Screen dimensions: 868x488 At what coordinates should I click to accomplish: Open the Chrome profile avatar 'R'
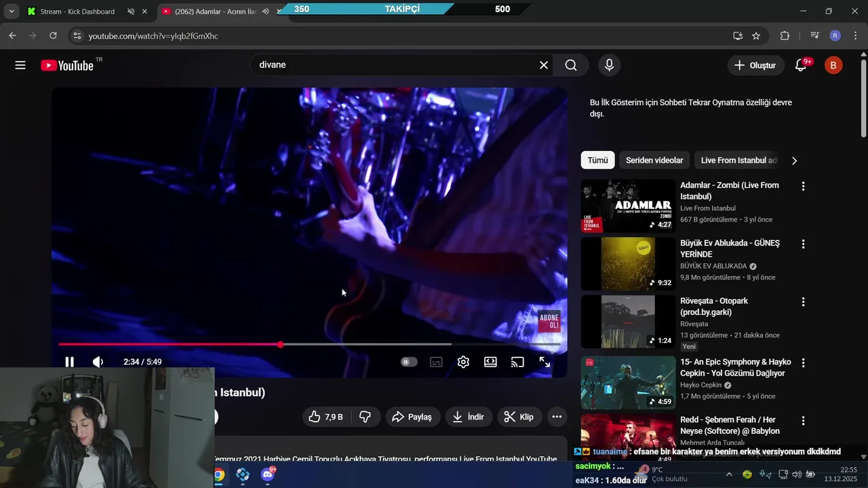click(x=835, y=36)
